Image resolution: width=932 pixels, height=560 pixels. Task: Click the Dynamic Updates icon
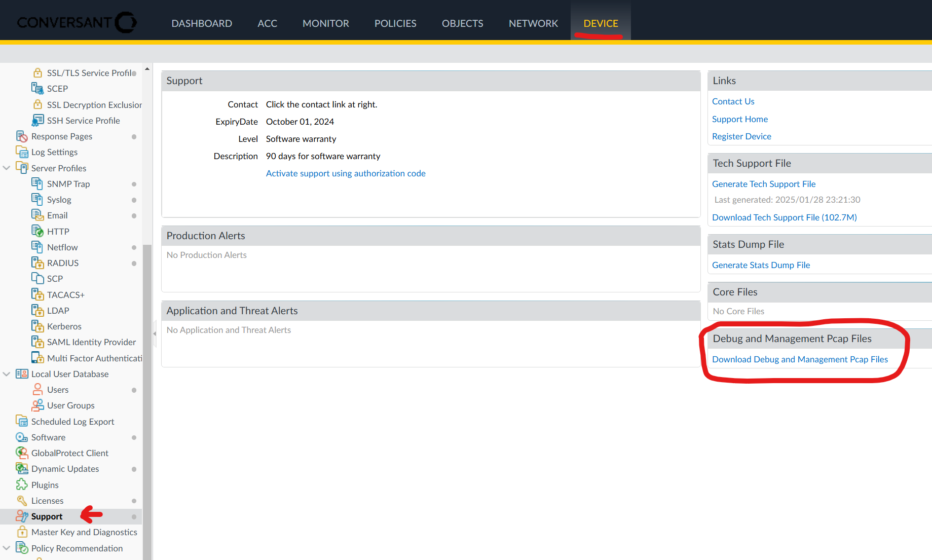point(21,468)
